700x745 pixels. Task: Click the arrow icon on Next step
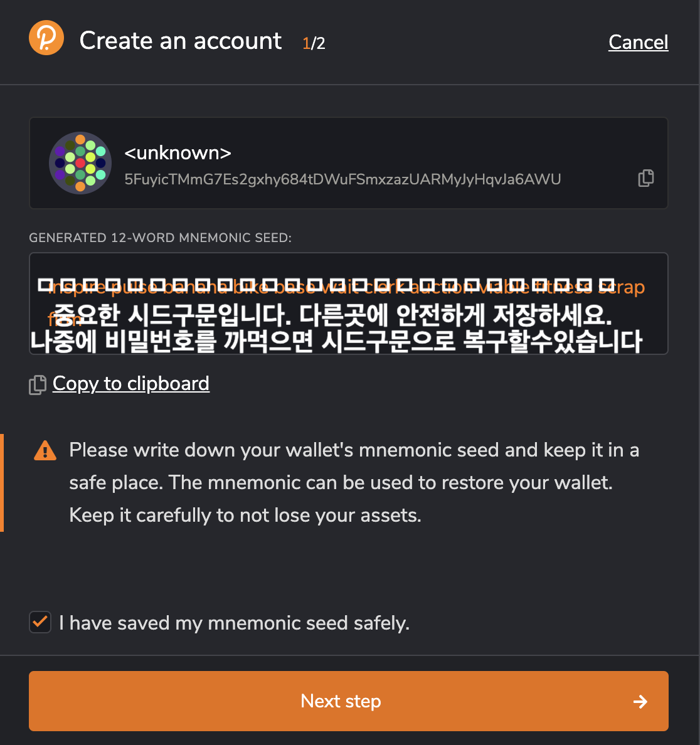[x=640, y=701]
